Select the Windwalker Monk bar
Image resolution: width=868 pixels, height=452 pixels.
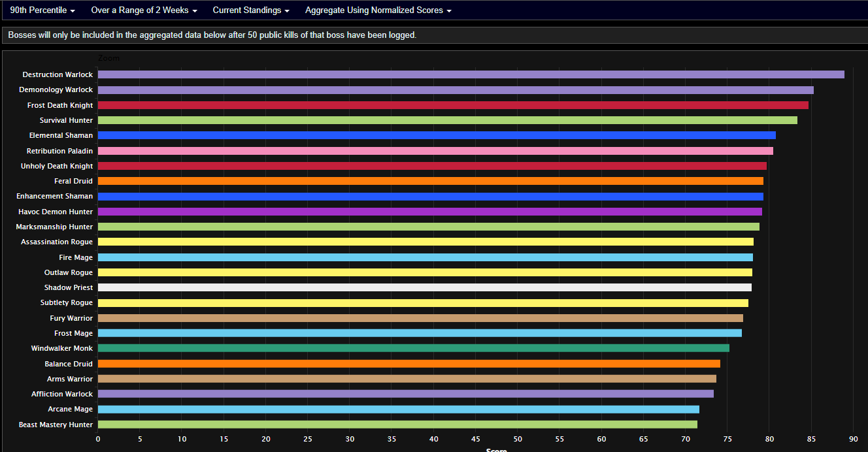coord(414,348)
